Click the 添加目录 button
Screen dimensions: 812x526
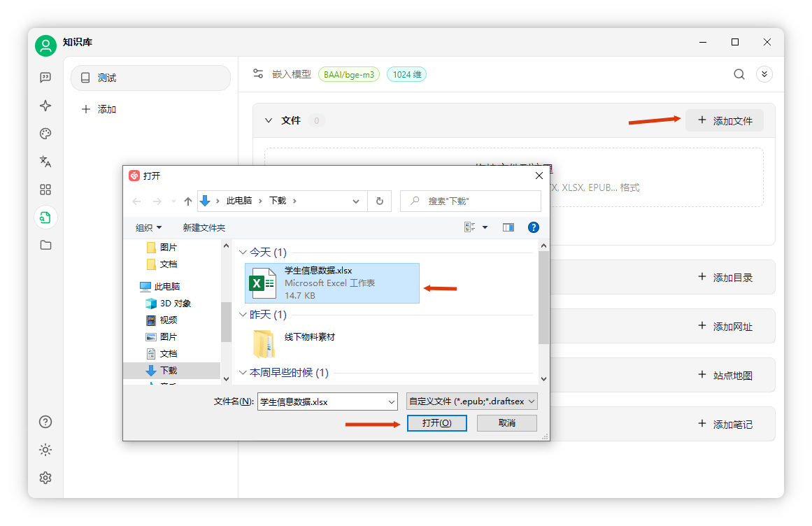[x=725, y=278]
